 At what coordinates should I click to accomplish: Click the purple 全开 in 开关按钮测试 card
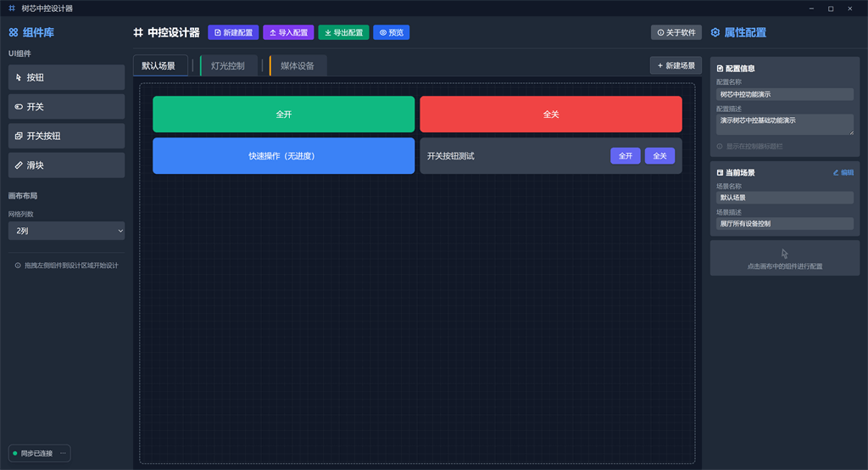[626, 156]
